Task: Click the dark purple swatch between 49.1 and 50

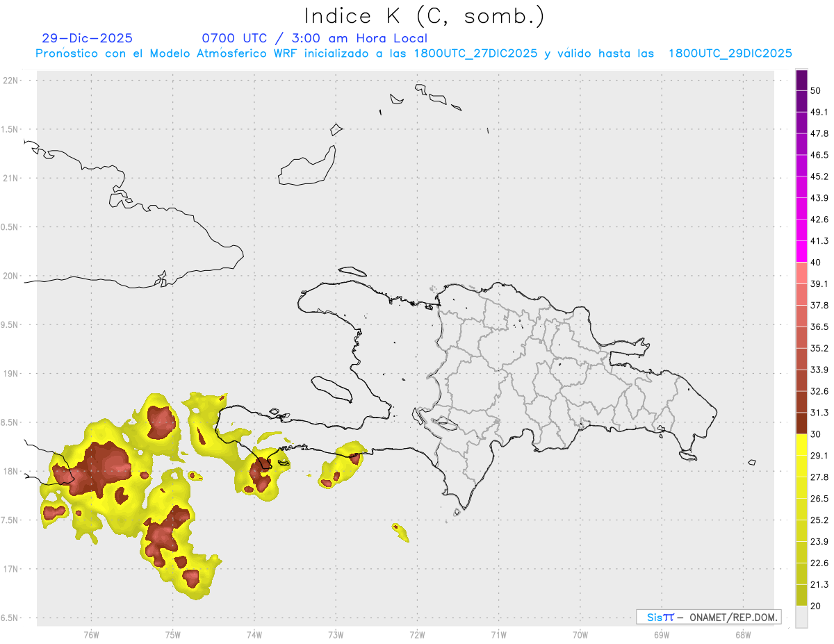Action: [801, 101]
